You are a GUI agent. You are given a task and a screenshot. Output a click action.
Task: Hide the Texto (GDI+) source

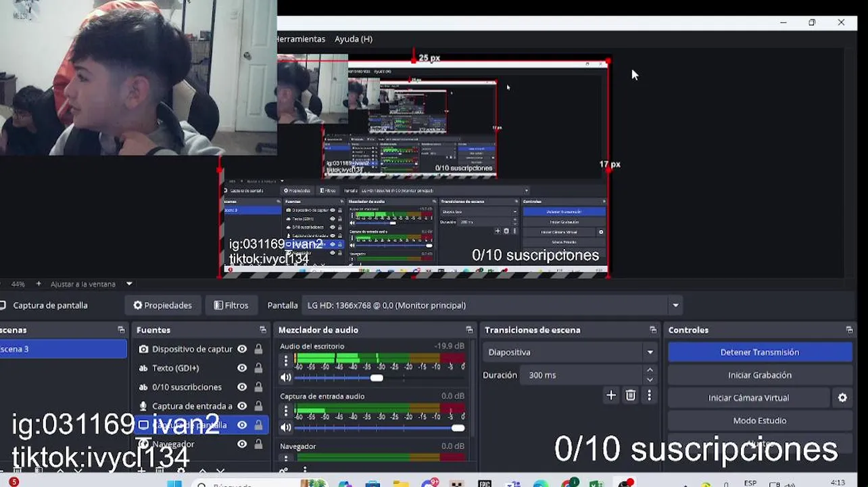(x=242, y=368)
